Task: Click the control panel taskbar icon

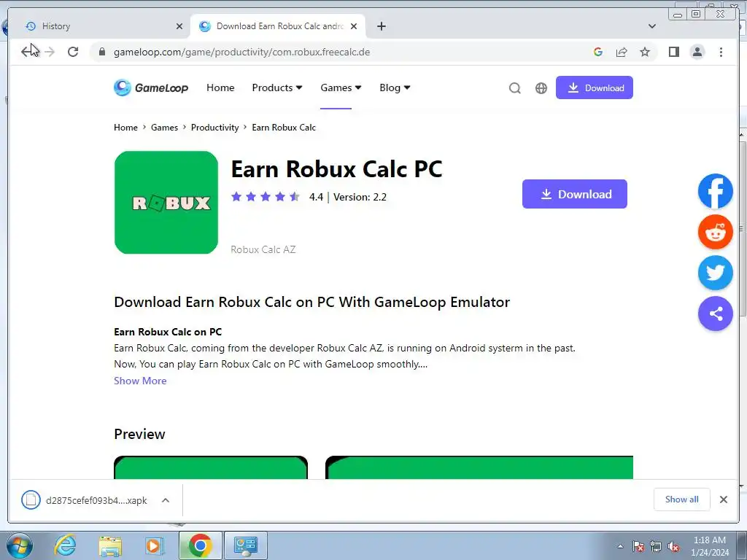Action: 246,545
